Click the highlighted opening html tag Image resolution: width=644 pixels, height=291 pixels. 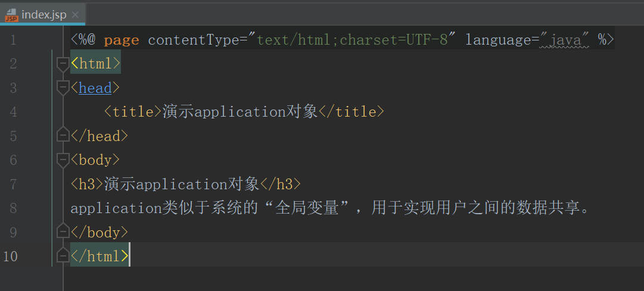coord(96,64)
